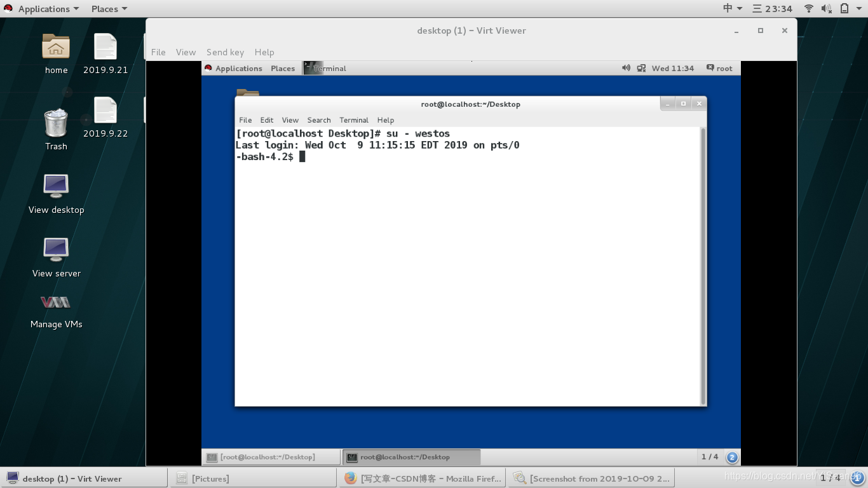Open Virt Viewer Help menu
The width and height of the screenshot is (868, 488).
[264, 52]
